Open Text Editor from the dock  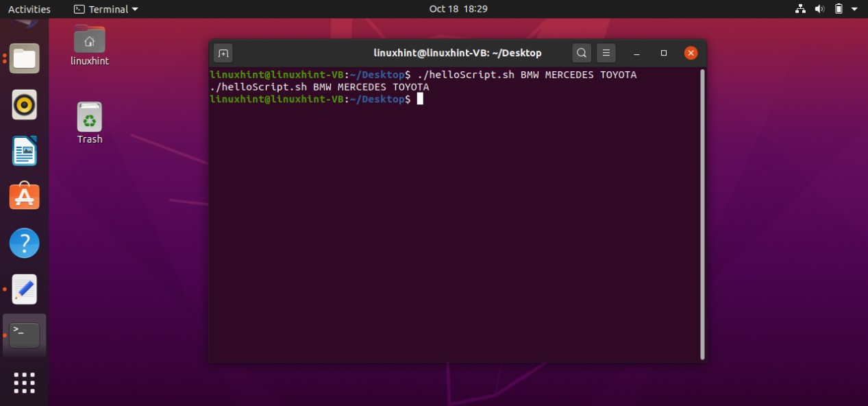[x=25, y=289]
